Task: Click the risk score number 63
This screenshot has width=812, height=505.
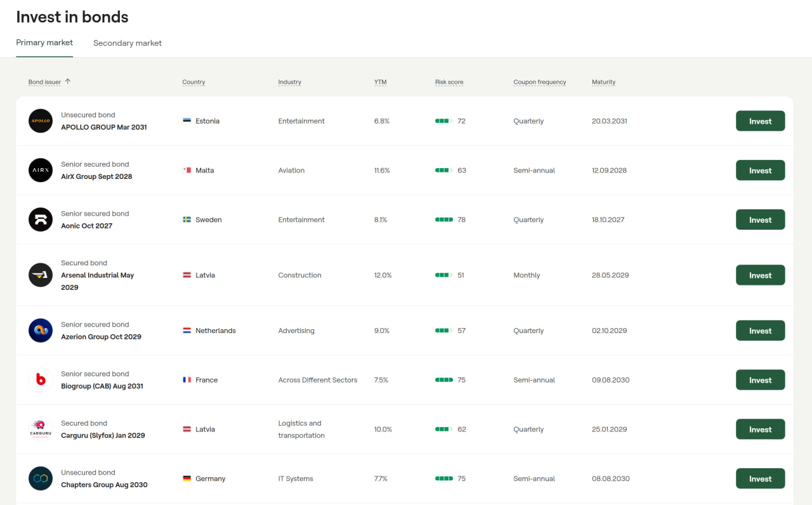Action: click(x=462, y=170)
